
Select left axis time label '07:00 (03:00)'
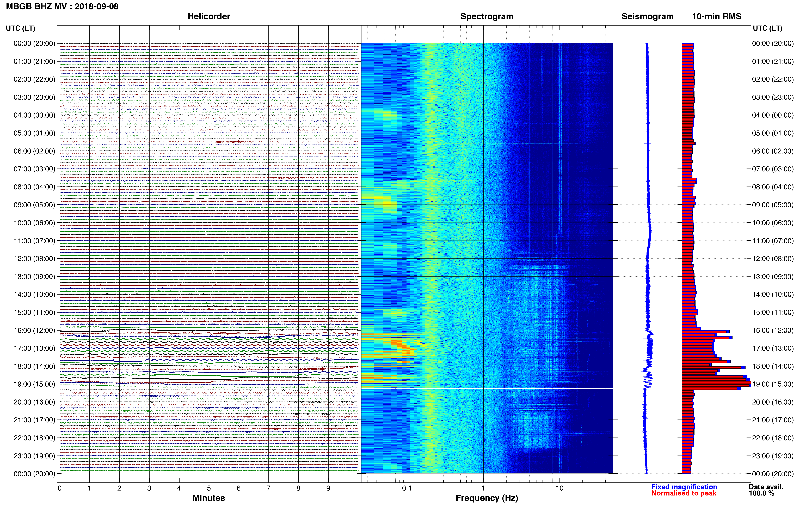click(x=34, y=169)
